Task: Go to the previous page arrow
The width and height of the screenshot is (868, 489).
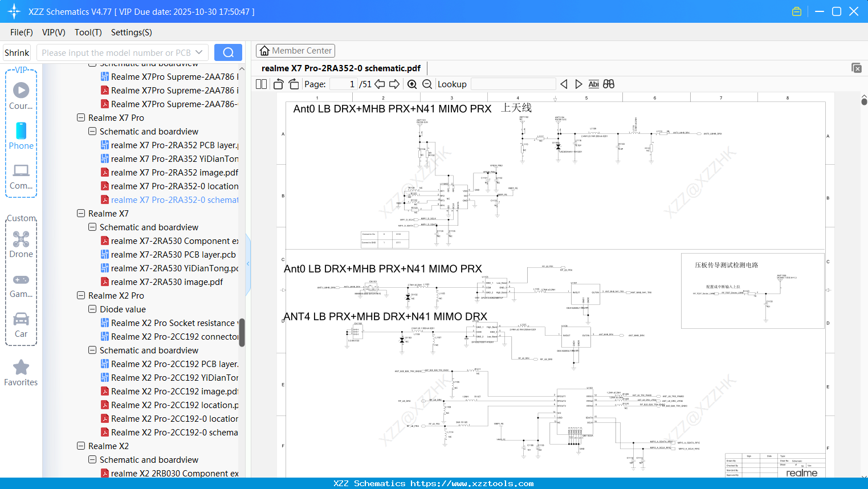Action: 380,84
